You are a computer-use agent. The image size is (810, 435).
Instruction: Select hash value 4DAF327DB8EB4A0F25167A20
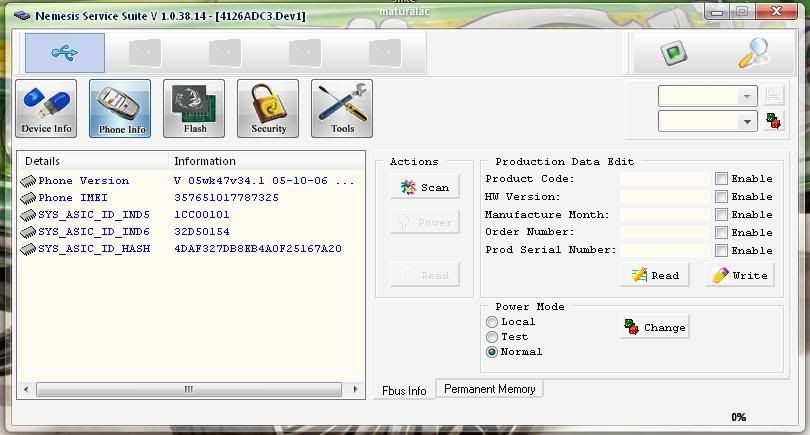[x=258, y=249]
